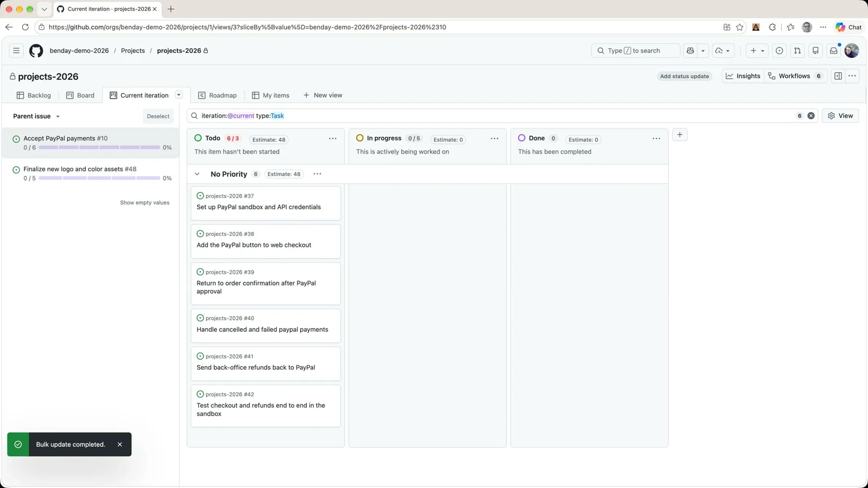Screen dimensions: 868x488
Task: Open the Parent issue slice-by dropdown
Action: tap(37, 116)
